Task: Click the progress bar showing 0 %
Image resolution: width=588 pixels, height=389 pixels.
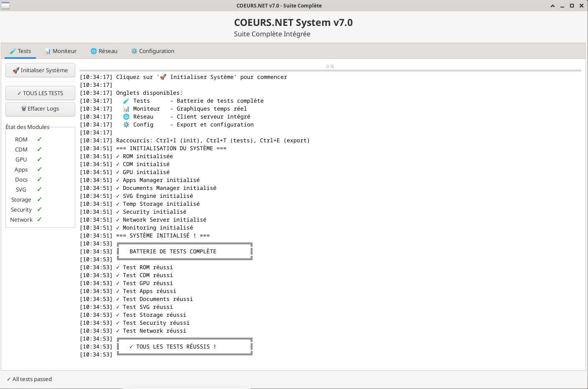Action: pyautogui.click(x=330, y=70)
